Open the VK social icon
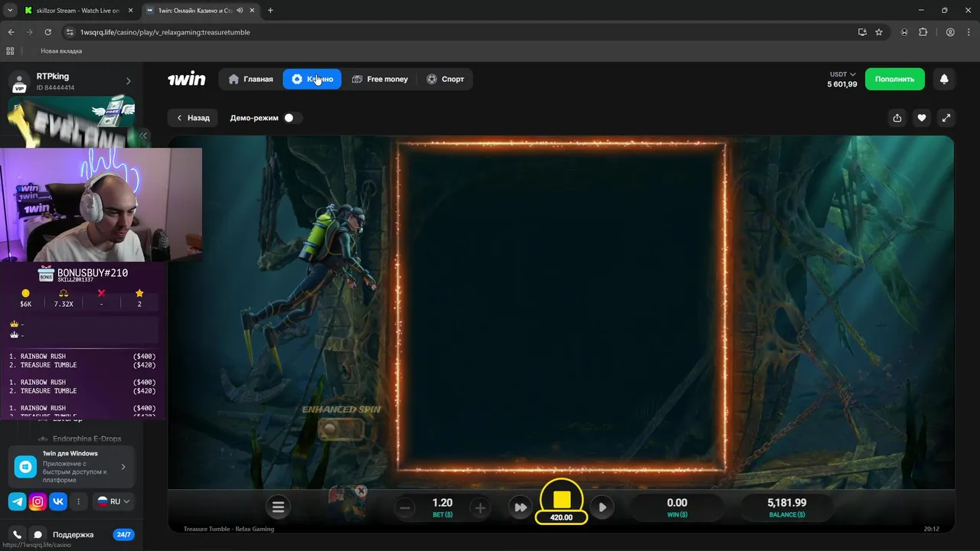 tap(58, 502)
